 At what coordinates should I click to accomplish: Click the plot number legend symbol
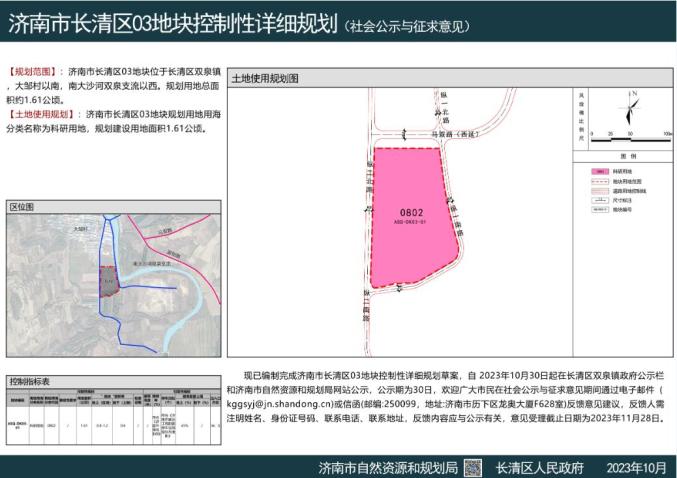pos(598,210)
